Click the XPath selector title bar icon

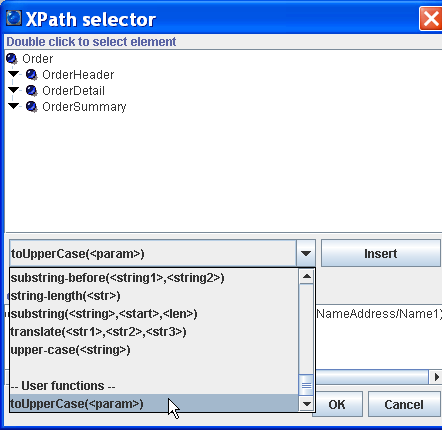pyautogui.click(x=14, y=19)
